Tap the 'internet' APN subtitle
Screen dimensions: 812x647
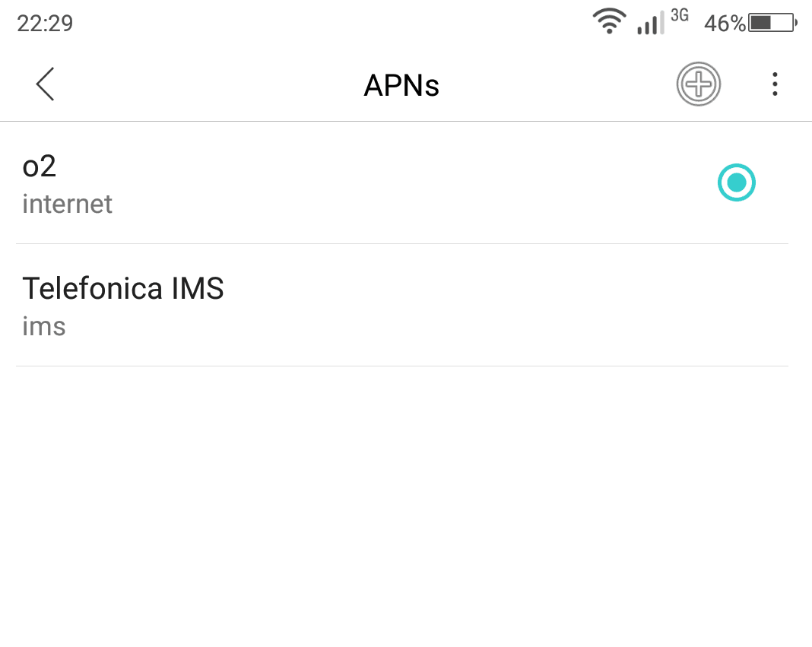coord(67,204)
